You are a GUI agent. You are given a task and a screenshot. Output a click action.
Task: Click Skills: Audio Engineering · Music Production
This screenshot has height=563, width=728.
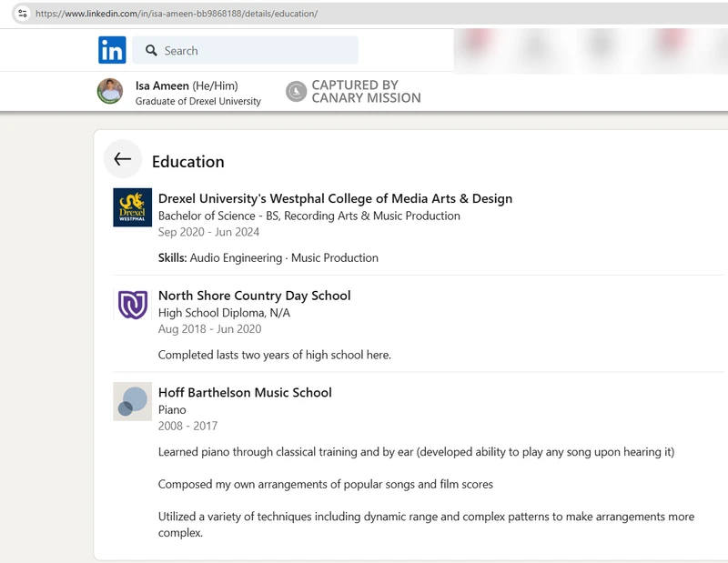click(268, 257)
